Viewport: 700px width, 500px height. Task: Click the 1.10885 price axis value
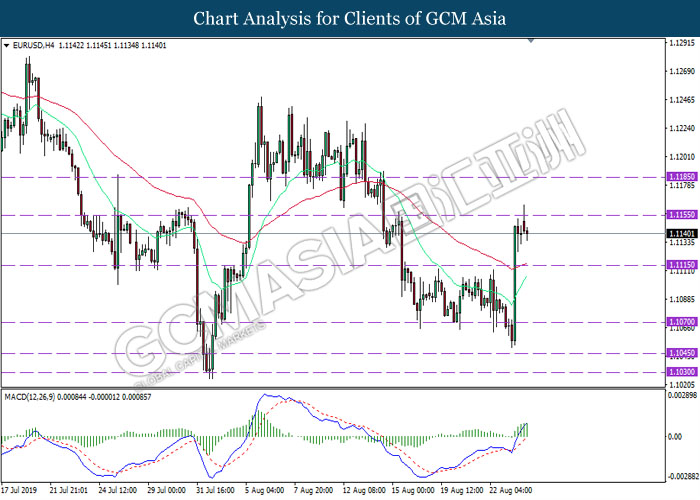pos(682,300)
